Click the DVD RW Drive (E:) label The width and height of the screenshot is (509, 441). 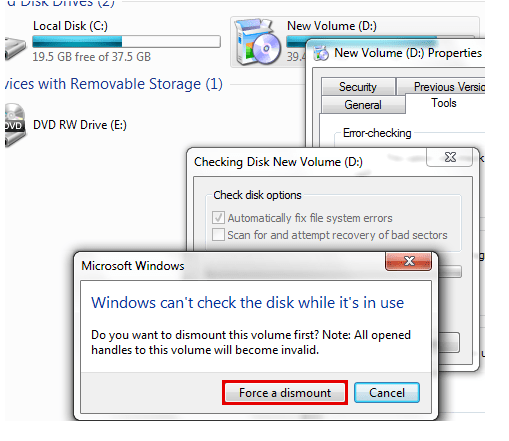click(80, 125)
